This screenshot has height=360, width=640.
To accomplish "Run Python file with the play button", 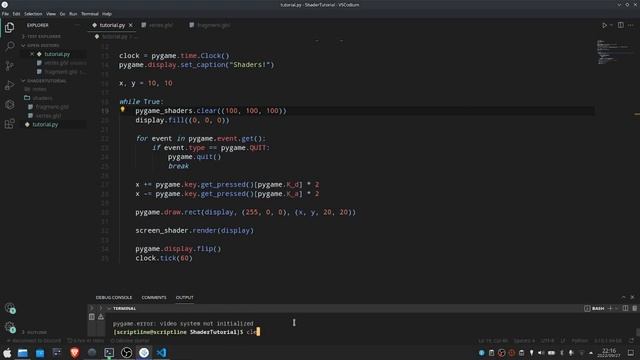I will point(604,25).
